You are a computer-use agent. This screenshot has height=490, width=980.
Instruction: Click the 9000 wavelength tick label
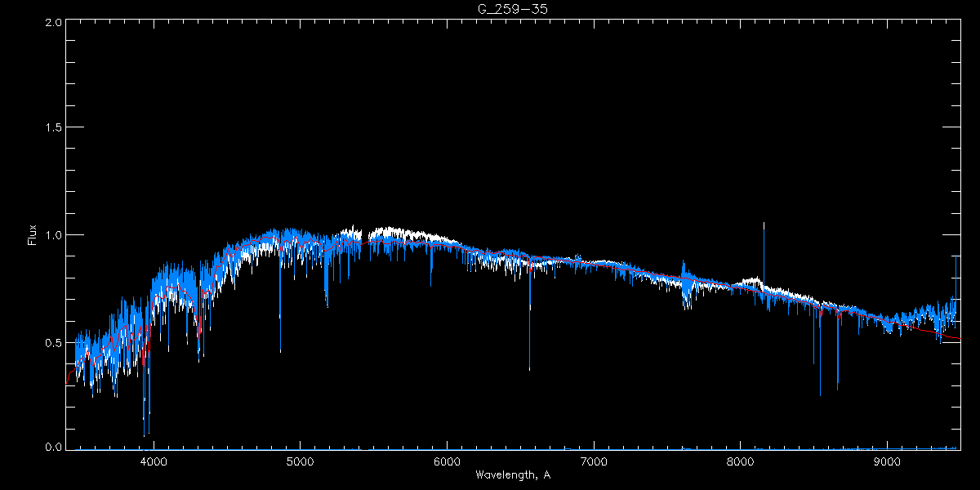(887, 461)
